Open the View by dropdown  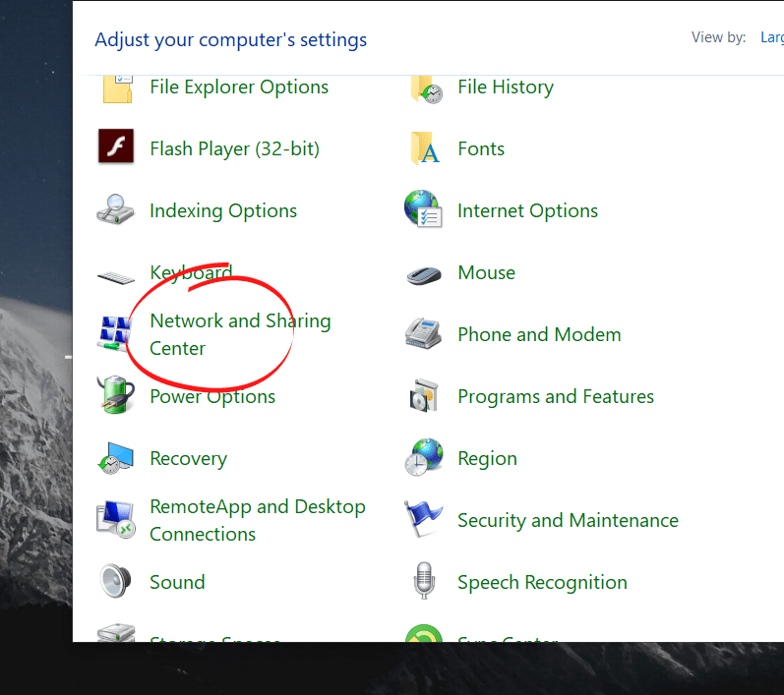771,37
